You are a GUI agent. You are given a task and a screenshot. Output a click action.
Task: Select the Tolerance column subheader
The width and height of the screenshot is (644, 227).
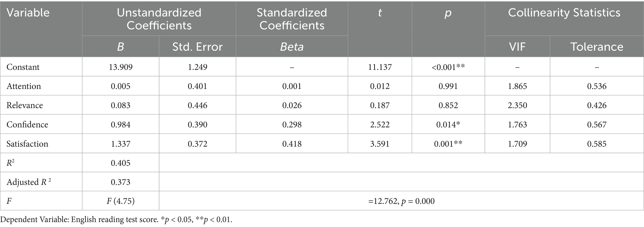[x=597, y=47]
